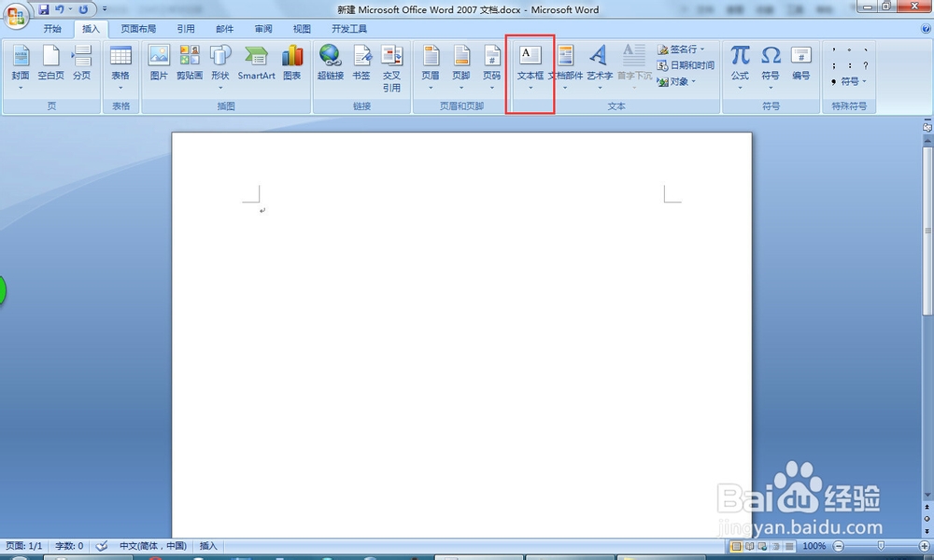Switch to the 开始 (Home) tab
This screenshot has height=560, width=934.
[x=52, y=29]
